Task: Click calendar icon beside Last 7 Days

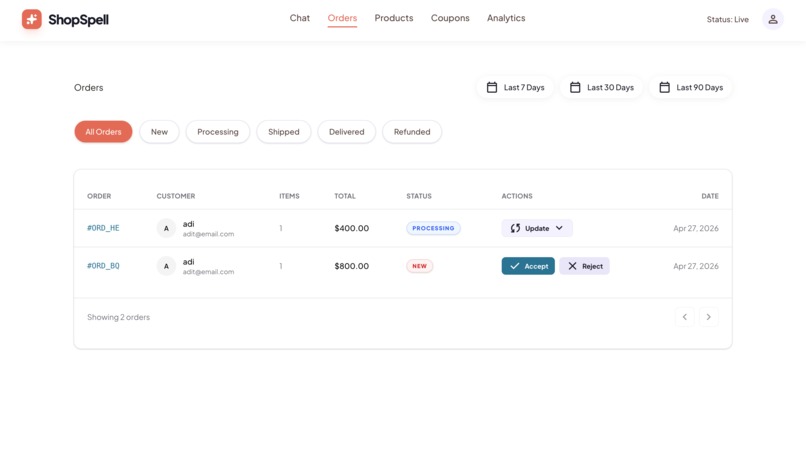Action: (x=492, y=87)
